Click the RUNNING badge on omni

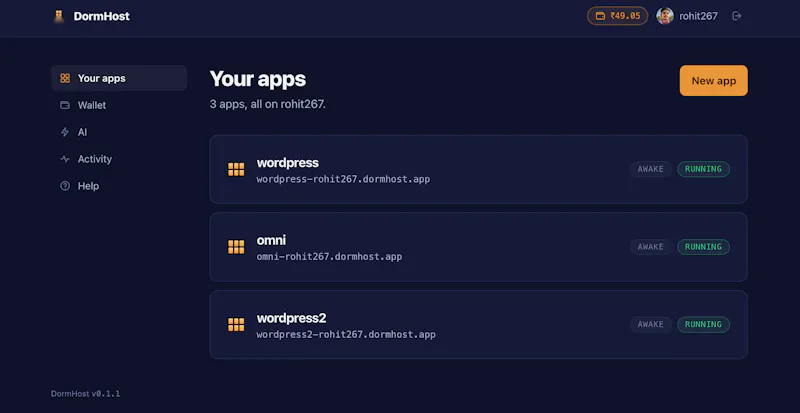(703, 247)
